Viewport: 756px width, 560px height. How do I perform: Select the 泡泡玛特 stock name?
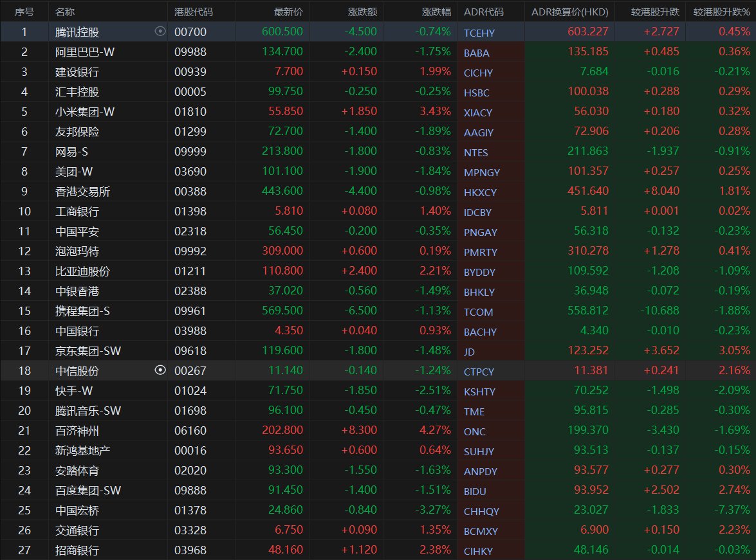pos(77,251)
